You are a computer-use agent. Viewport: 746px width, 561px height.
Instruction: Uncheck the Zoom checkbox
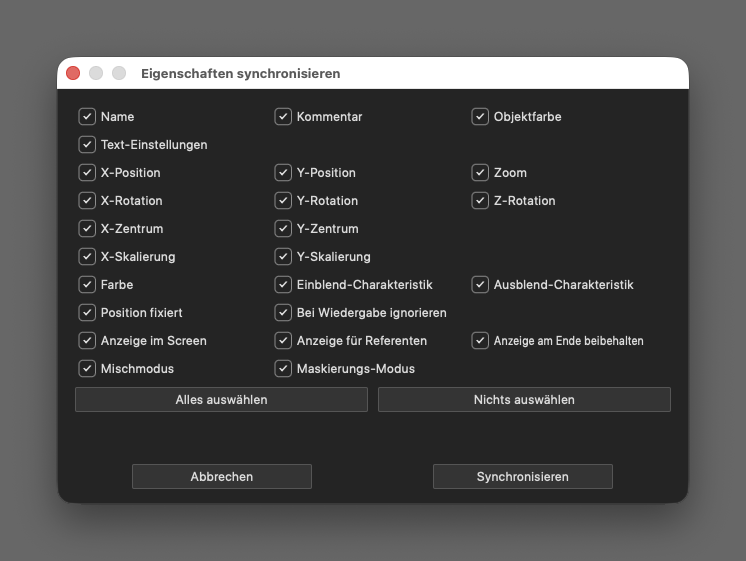click(480, 173)
